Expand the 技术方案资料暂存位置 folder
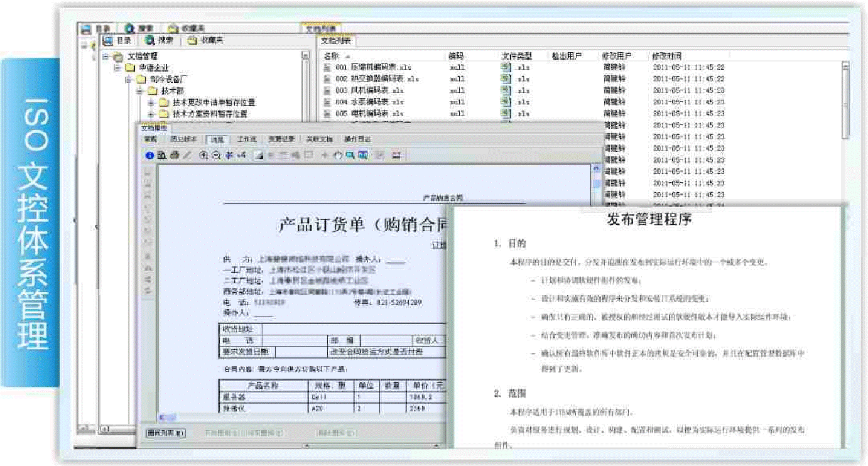This screenshot has height=466, width=868. coord(151,114)
